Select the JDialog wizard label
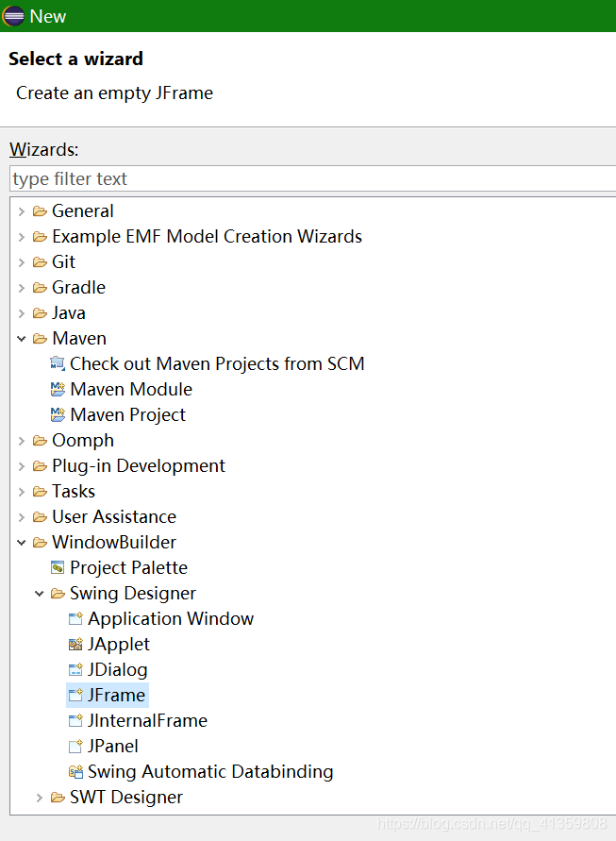The image size is (616, 841). 117,670
